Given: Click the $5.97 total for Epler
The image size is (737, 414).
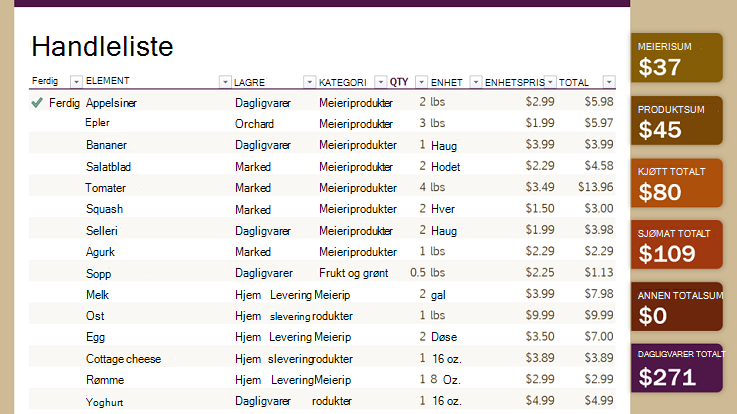Looking at the screenshot, I should click(x=599, y=123).
